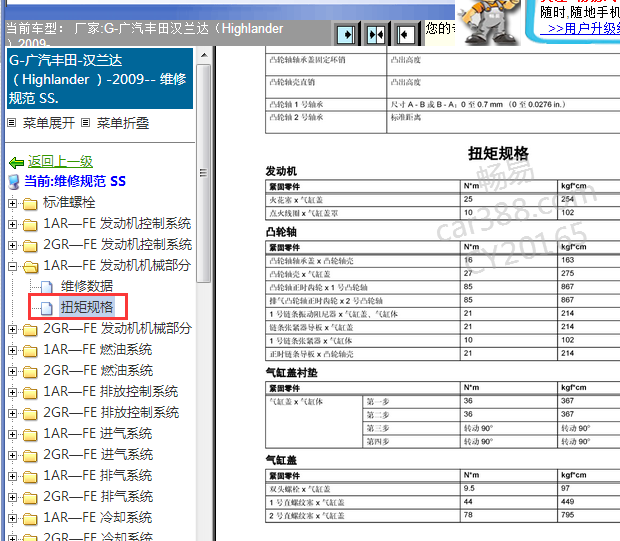Expand 2GR—FE 发动机控制系统 node
This screenshot has height=541, width=620.
(12, 246)
